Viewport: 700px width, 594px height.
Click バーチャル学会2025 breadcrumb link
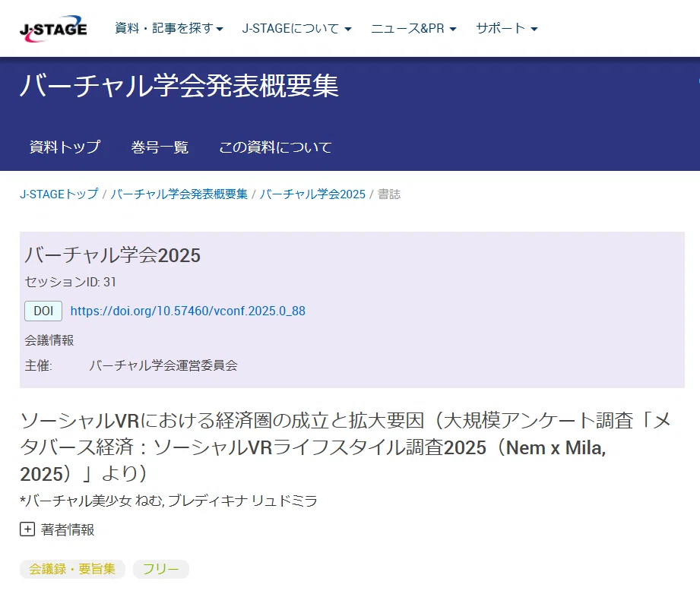(x=312, y=194)
